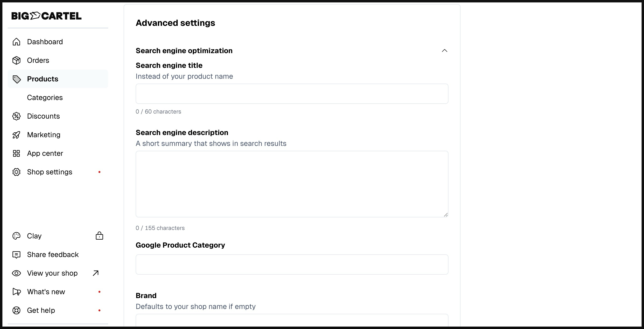Collapse the Search engine optimization section
This screenshot has width=644, height=329.
point(444,51)
